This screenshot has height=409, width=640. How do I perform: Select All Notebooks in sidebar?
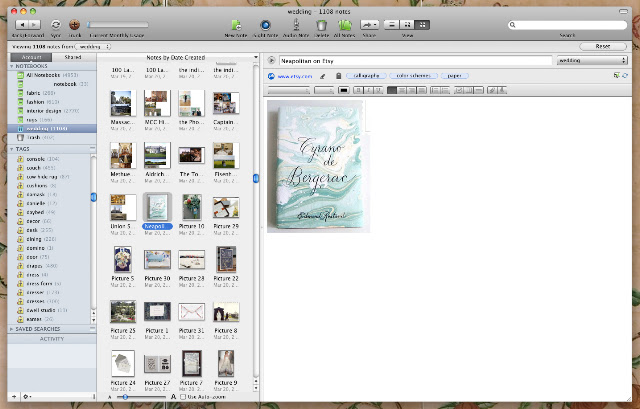(x=52, y=75)
